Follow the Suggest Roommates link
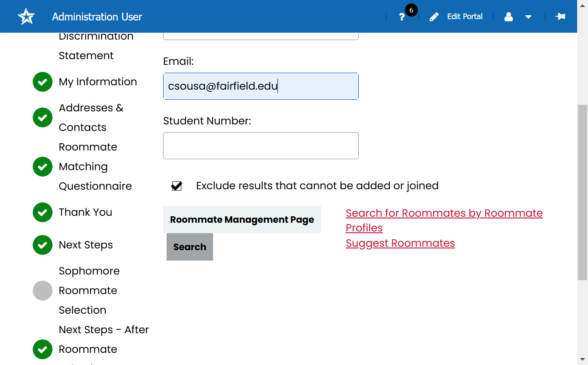588x365 pixels. tap(400, 243)
